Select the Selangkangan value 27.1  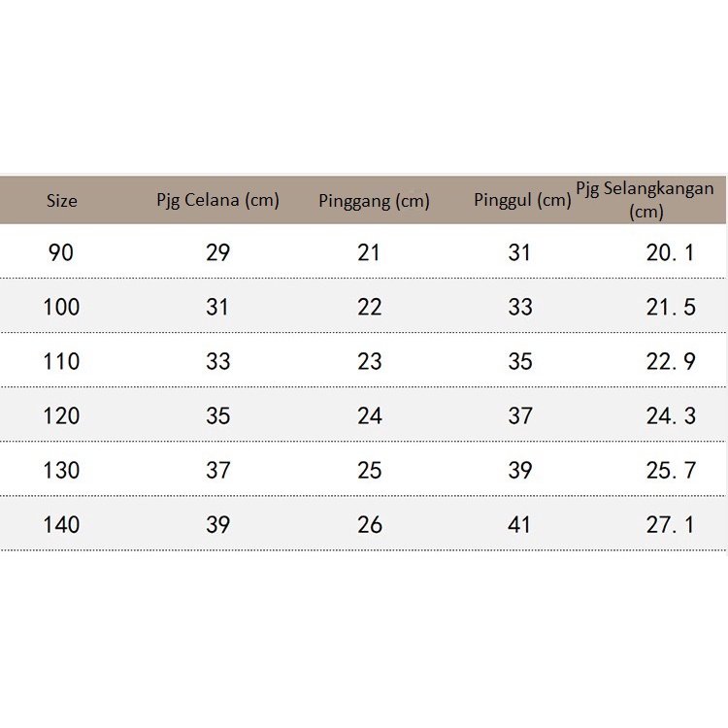point(671,524)
